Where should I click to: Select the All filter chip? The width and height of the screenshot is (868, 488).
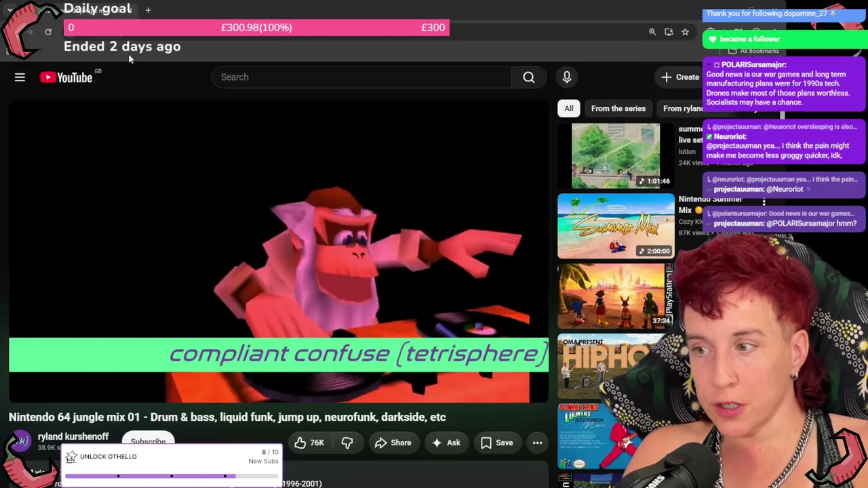pos(569,108)
